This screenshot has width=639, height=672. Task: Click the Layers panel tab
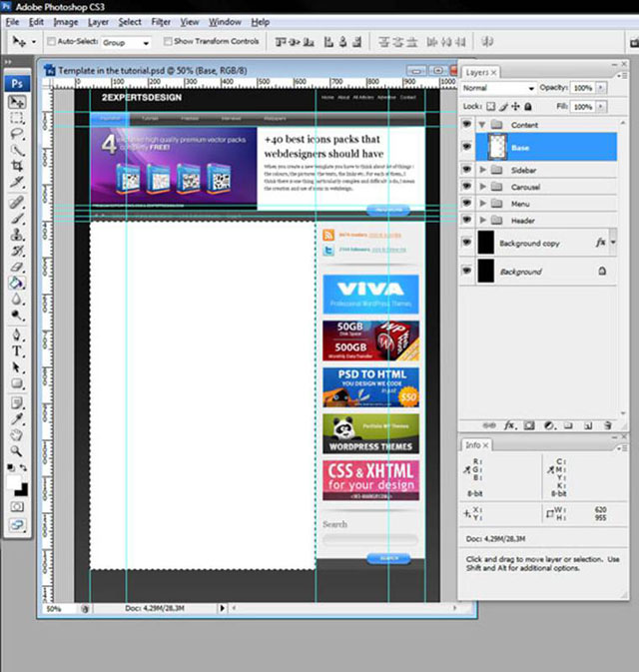coord(481,73)
